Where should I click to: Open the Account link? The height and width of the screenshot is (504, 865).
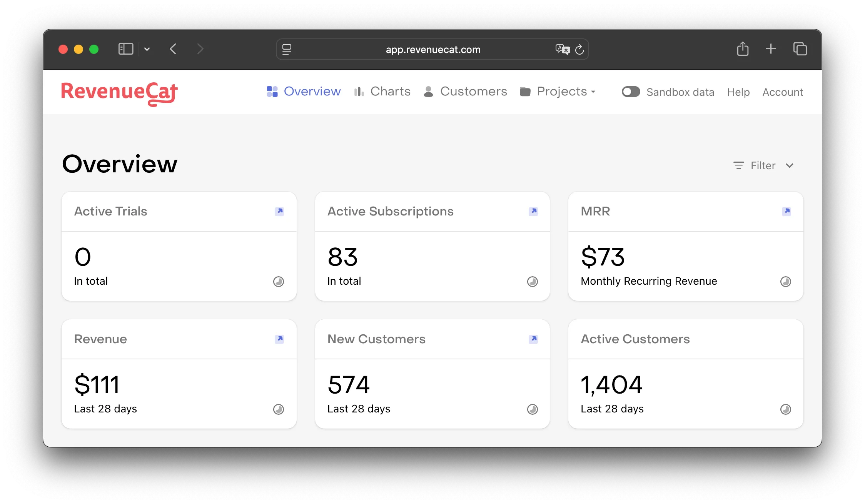coord(783,92)
